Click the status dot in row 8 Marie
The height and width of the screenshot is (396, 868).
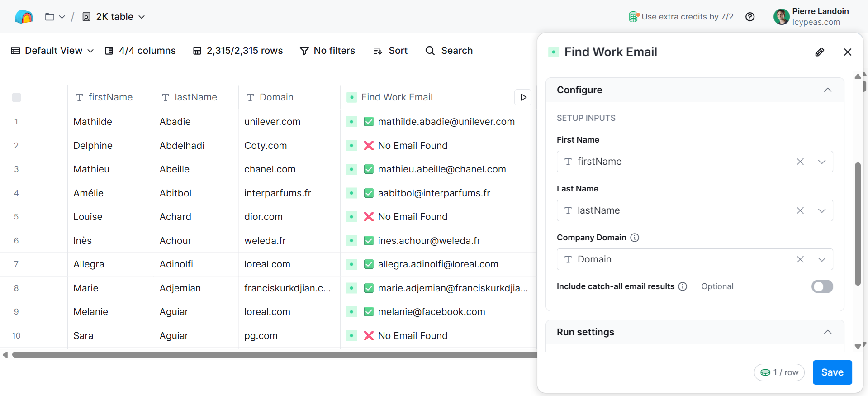pos(351,288)
